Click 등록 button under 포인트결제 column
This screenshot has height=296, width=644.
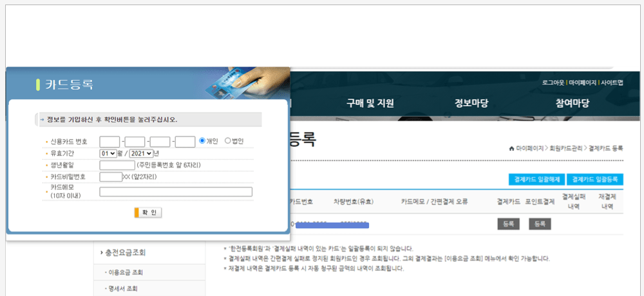(x=540, y=224)
